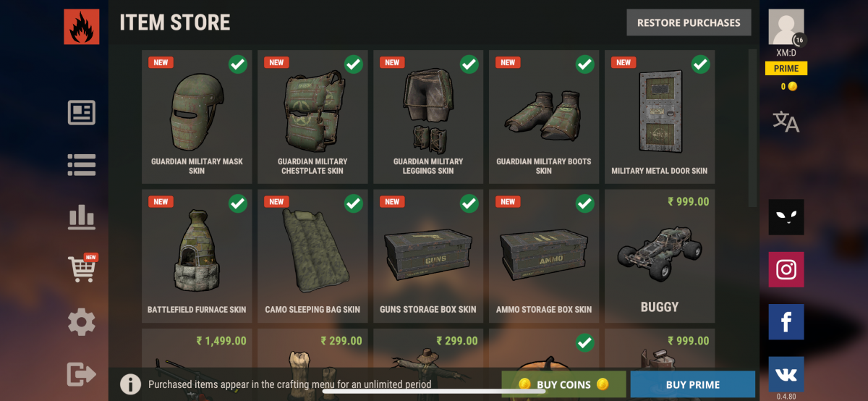Screen dimensions: 868x401
Task: Select the Buggy item priced ₹999.00
Action: point(660,256)
